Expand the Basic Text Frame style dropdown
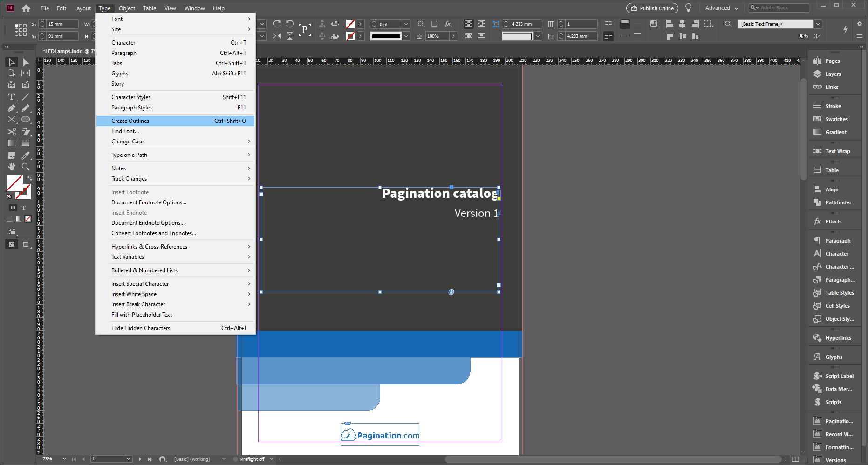Image resolution: width=868 pixels, height=465 pixels. (818, 24)
